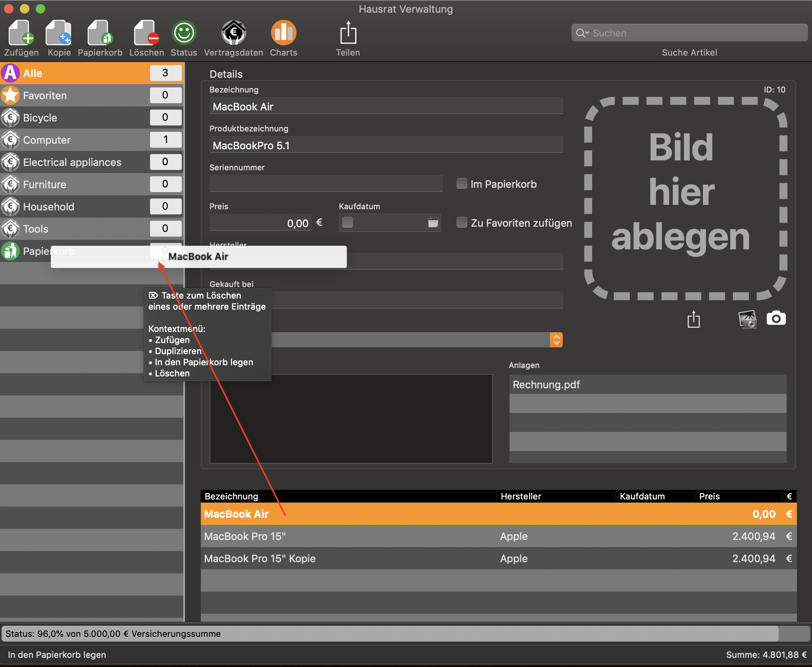
Task: Toggle the Kaufdatum date checkbox
Action: point(347,222)
